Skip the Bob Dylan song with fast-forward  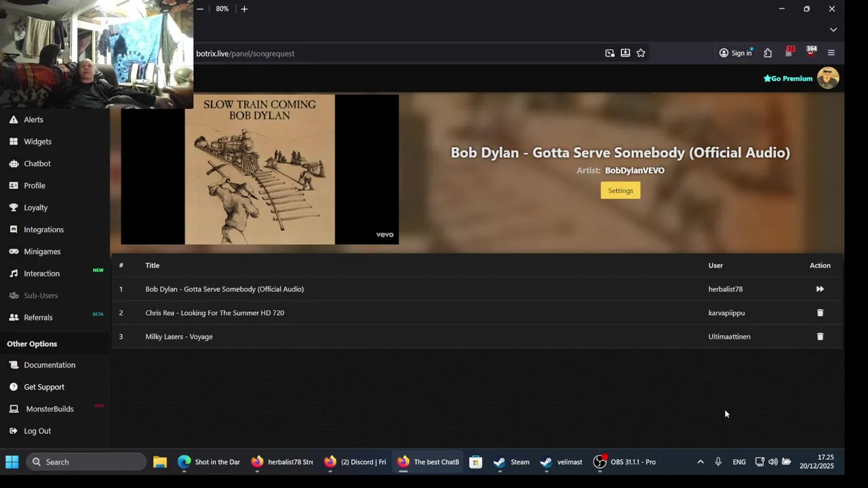pos(820,289)
